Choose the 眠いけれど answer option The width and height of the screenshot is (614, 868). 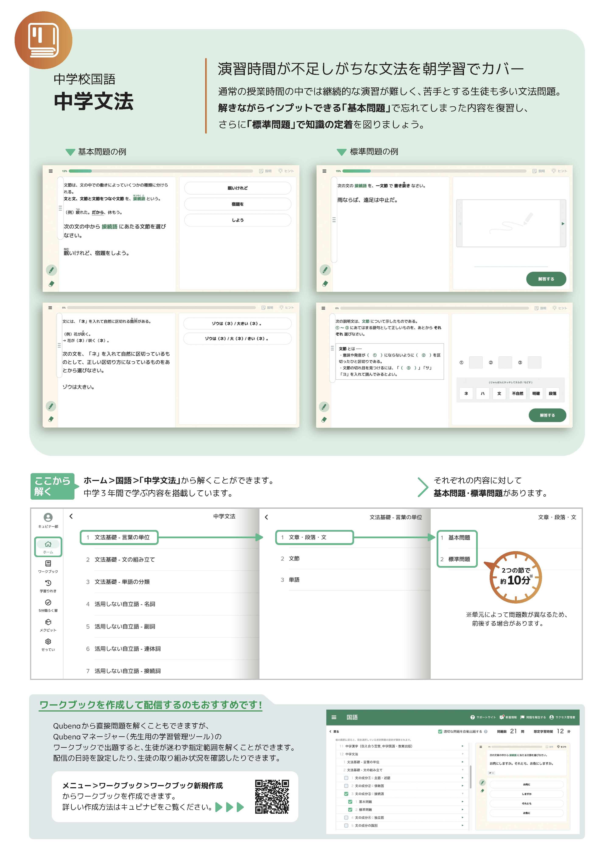238,188
